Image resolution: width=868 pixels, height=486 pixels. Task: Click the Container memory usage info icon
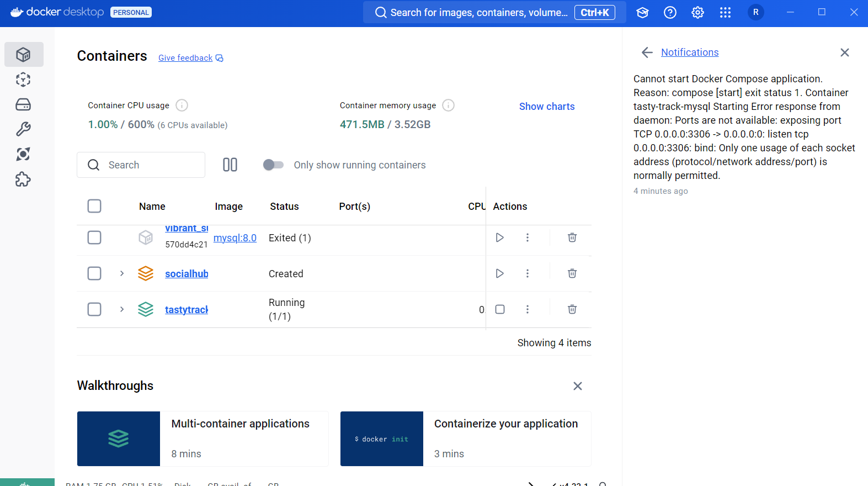pos(449,105)
